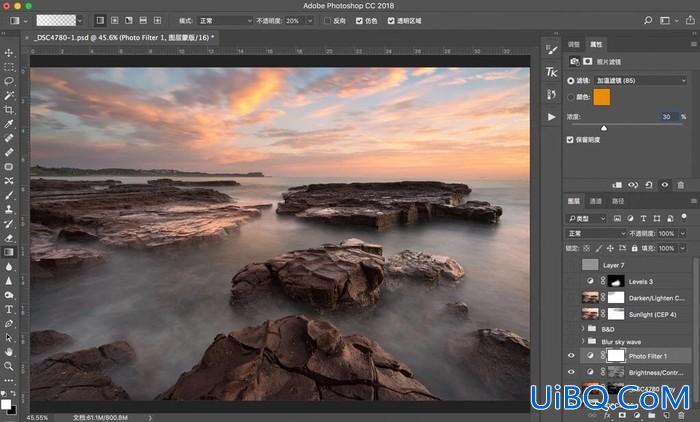Screen dimensions: 700x422
Task: Click view previous state button in Properties
Action: click(633, 185)
